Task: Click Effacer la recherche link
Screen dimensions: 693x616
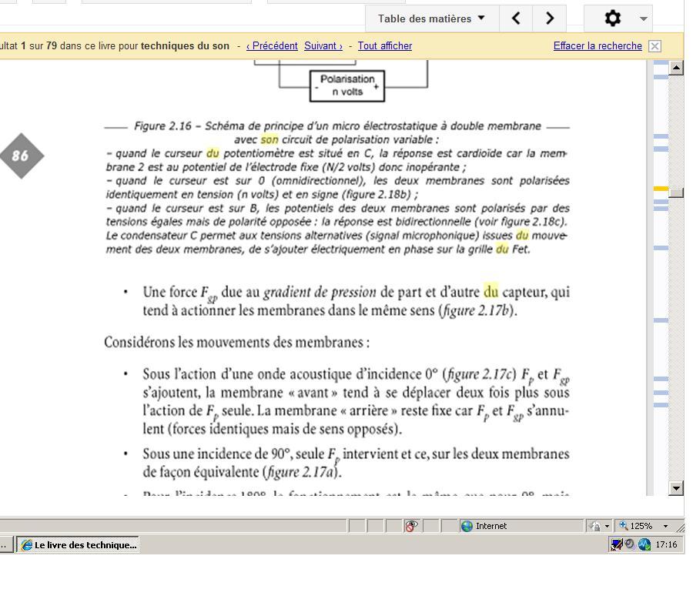Action: (x=598, y=46)
